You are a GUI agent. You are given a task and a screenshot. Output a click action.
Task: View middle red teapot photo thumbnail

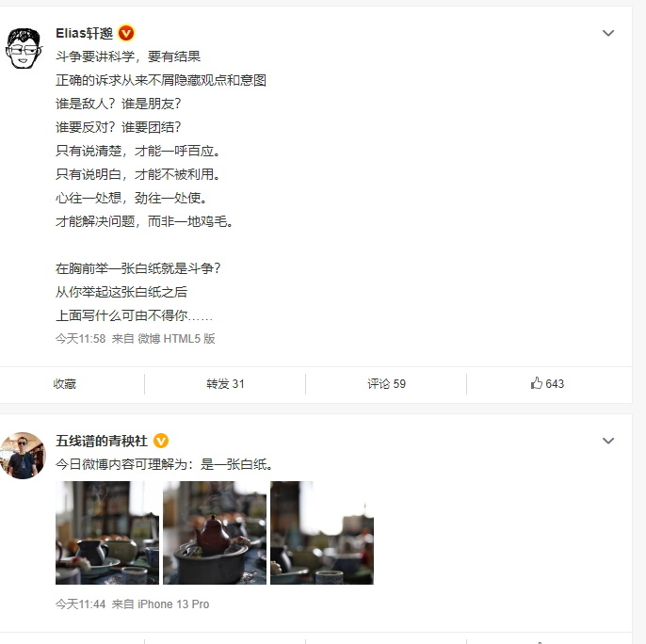point(215,533)
